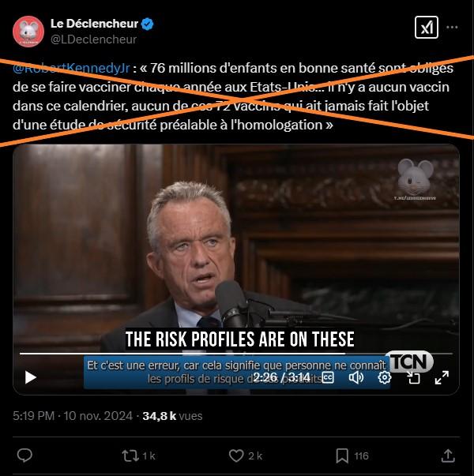Toggle closed captions CC button
Viewport: 474px width, 476px height.
point(328,377)
